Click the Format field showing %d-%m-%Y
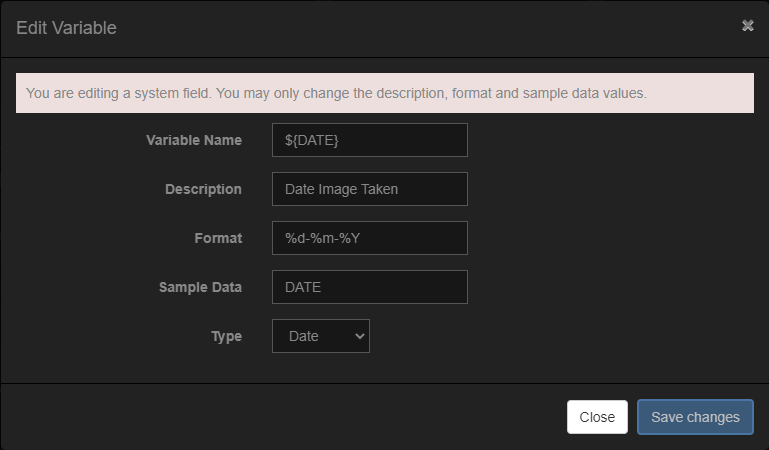 tap(370, 238)
